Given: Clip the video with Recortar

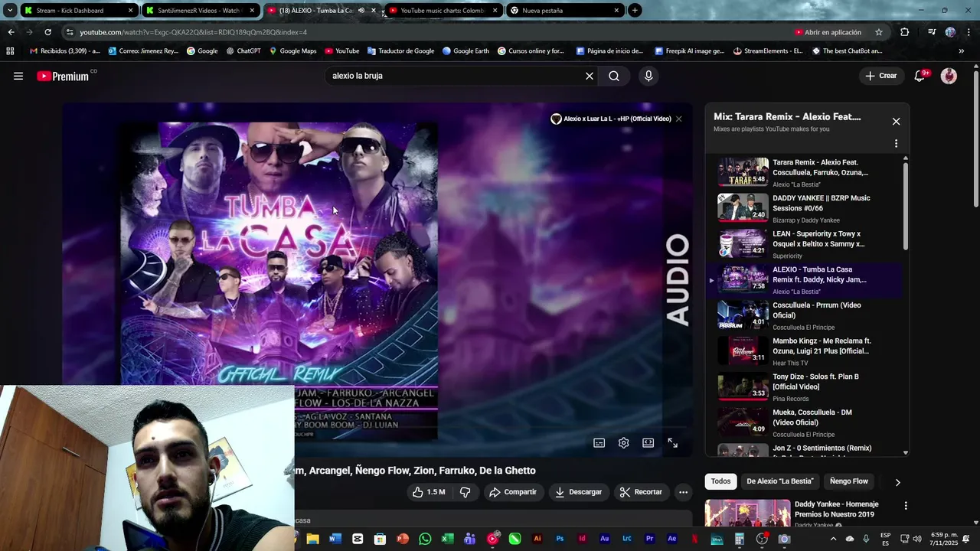Looking at the screenshot, I should point(641,492).
